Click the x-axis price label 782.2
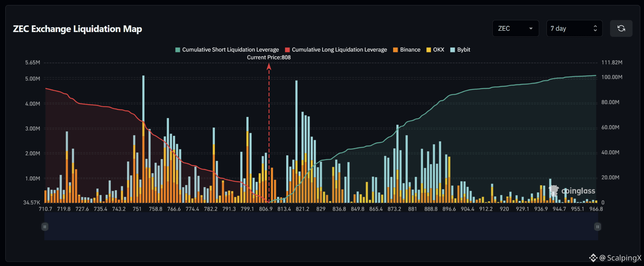644x266 pixels. (x=211, y=209)
